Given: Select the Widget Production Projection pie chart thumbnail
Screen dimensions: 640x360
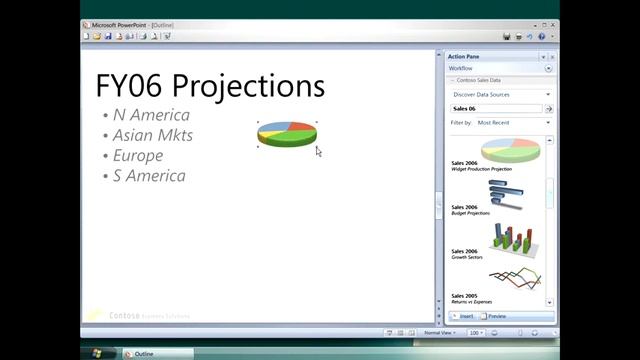Looking at the screenshot, I should tap(511, 150).
